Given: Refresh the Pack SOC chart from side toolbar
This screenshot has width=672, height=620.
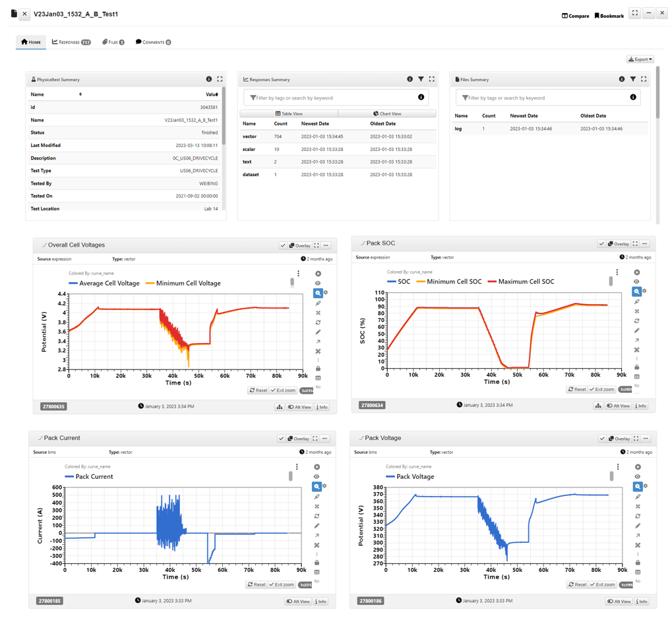Looking at the screenshot, I should (x=637, y=321).
